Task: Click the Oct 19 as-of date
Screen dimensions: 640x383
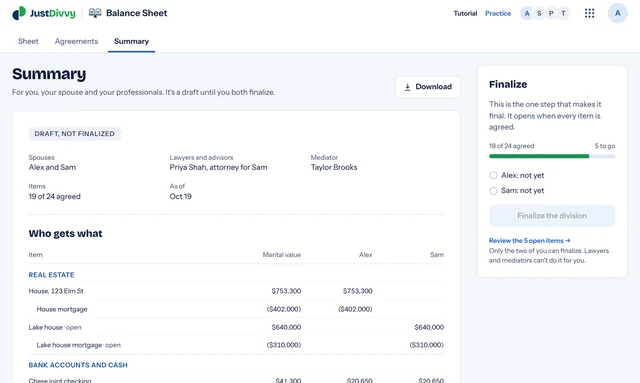Action: 180,196
